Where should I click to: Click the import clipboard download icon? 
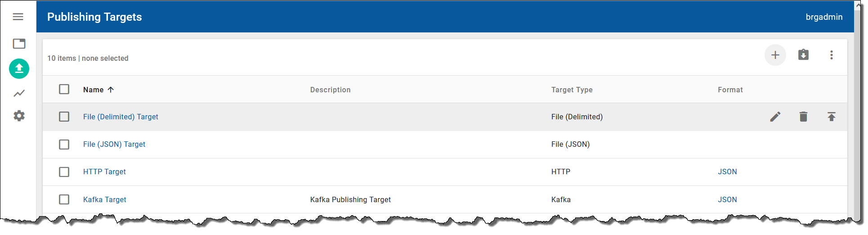coord(803,55)
